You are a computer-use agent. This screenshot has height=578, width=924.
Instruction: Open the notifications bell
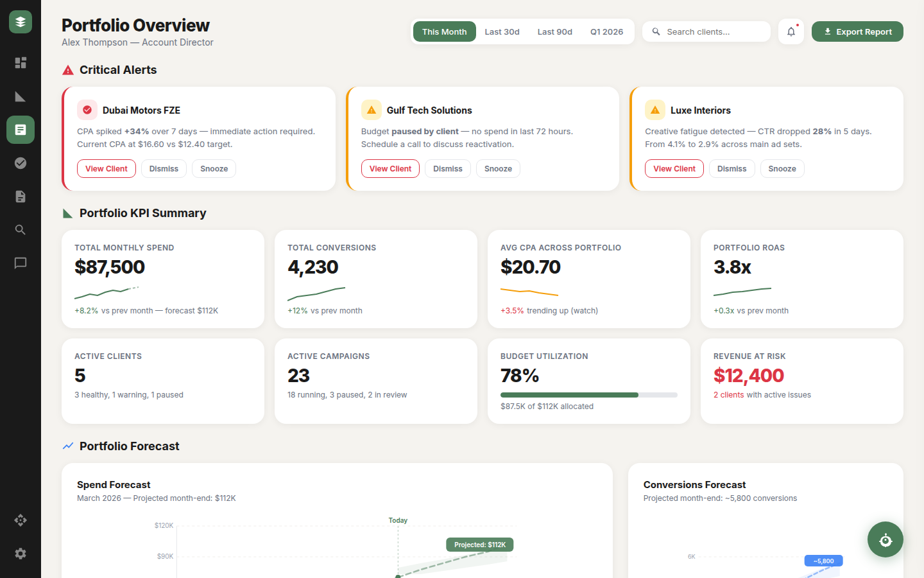(x=791, y=31)
